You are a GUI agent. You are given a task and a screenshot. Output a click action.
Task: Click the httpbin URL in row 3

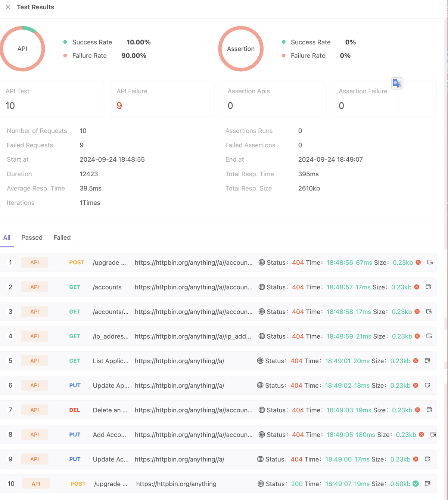[193, 312]
